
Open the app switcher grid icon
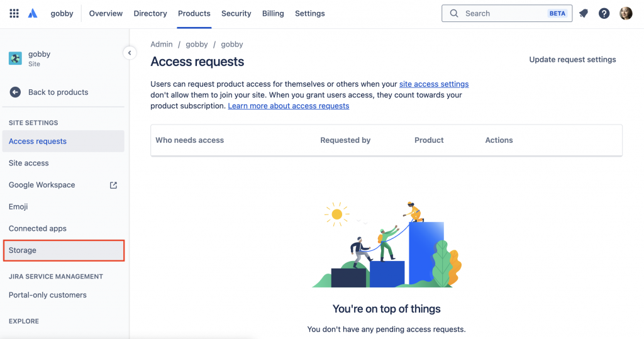pyautogui.click(x=14, y=13)
